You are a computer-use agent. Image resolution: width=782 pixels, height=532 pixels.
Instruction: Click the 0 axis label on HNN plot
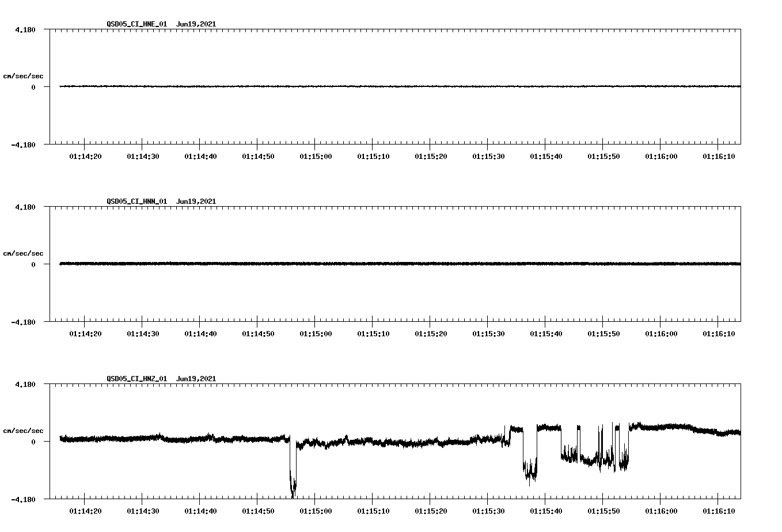33,264
